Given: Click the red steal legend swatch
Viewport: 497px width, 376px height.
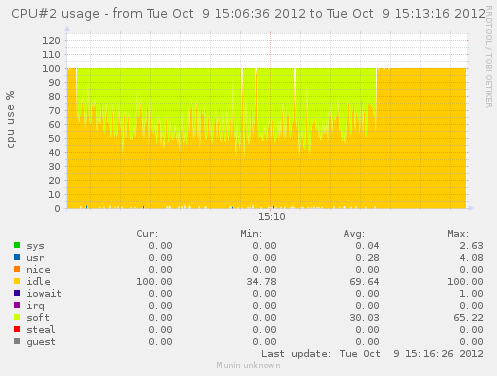Looking at the screenshot, I should pos(17,329).
